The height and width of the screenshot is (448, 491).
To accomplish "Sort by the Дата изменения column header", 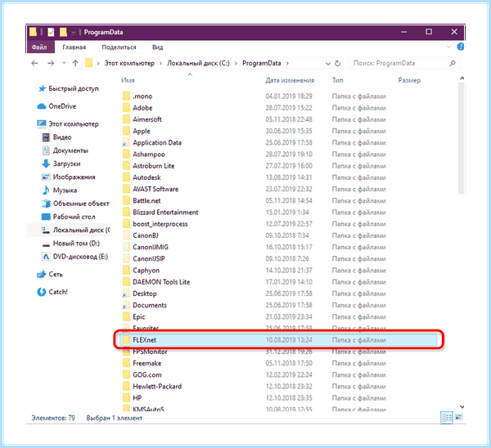I will [290, 80].
